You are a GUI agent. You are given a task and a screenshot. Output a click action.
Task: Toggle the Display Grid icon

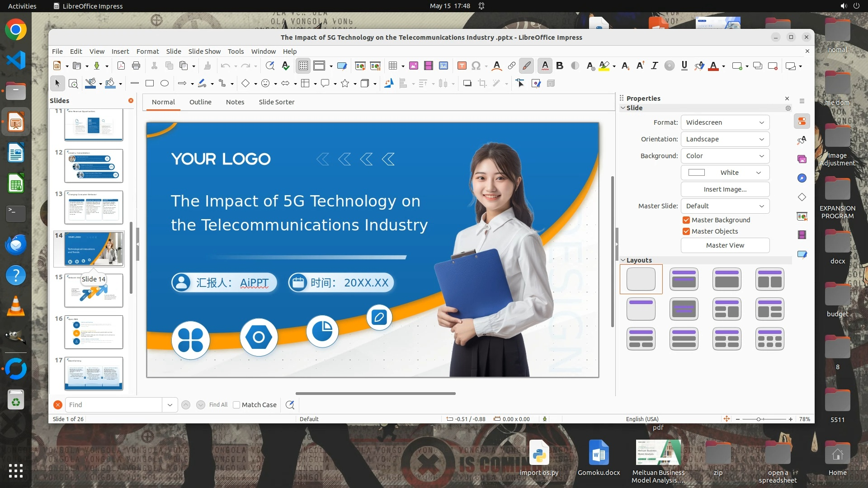tap(303, 66)
